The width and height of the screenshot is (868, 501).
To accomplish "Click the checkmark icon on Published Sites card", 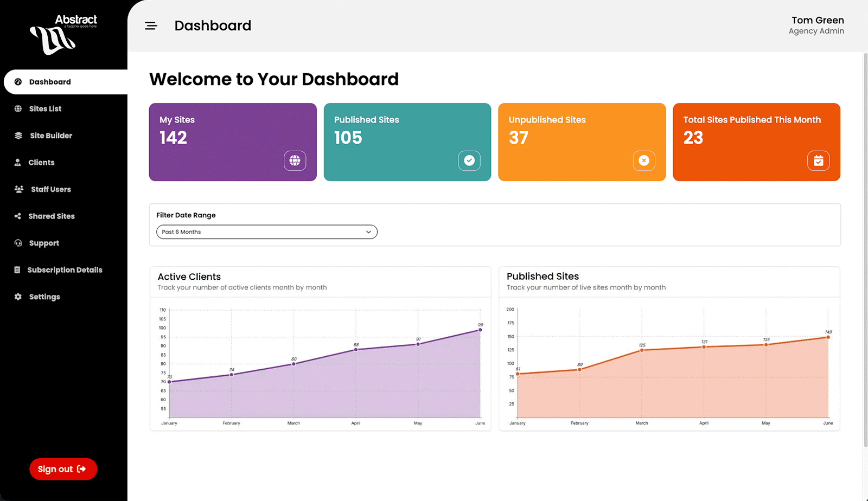I will coord(469,160).
